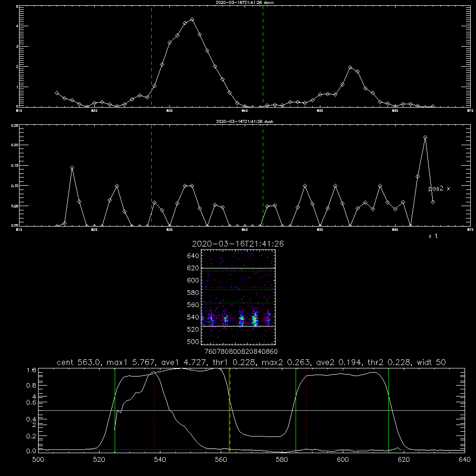Click the orange dashed vertical line in the bottom plot
Viewport: 476px width, 476px height.
pos(230,410)
